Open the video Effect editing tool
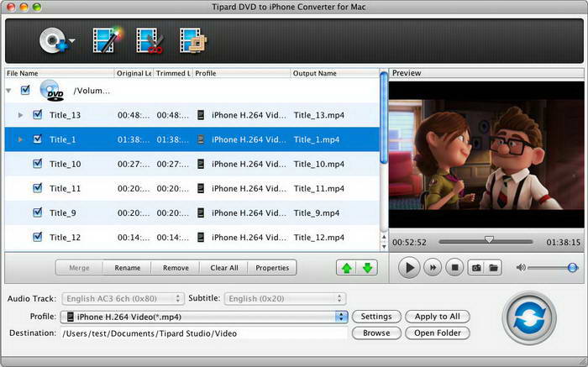This screenshot has height=367, width=588. point(105,39)
